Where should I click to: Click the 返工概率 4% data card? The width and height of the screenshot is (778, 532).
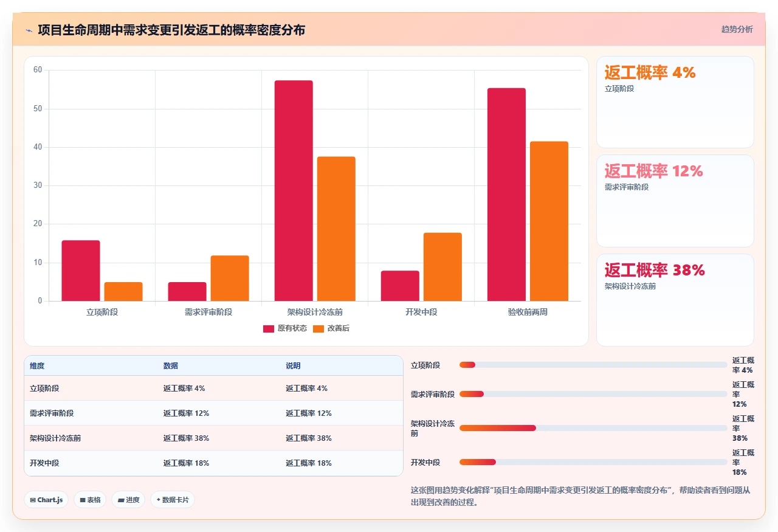(x=675, y=102)
